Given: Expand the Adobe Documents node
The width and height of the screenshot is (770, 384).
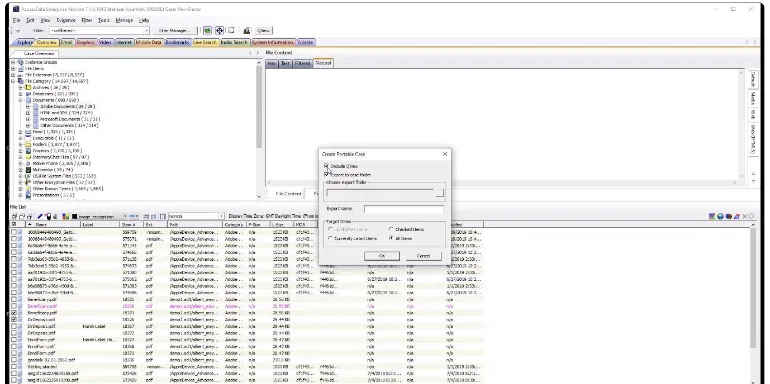Looking at the screenshot, I should [x=28, y=106].
